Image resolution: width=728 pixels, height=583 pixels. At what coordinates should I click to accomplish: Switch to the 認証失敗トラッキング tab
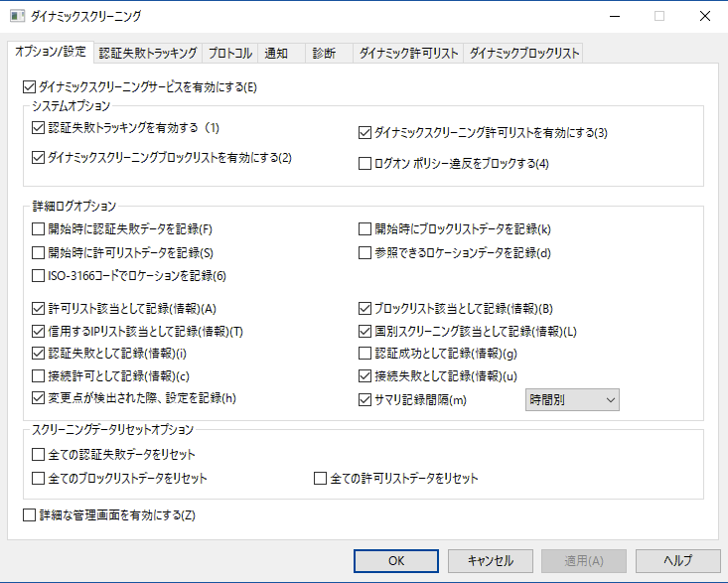148,53
